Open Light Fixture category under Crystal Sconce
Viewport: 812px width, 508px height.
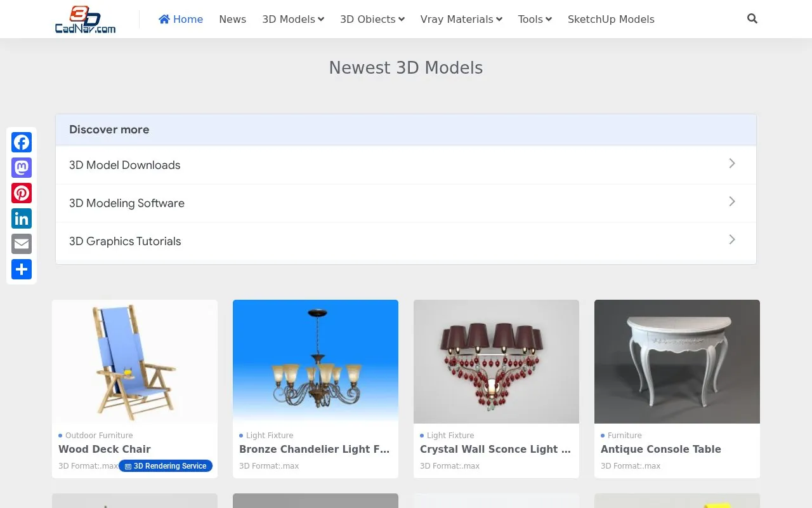450,436
